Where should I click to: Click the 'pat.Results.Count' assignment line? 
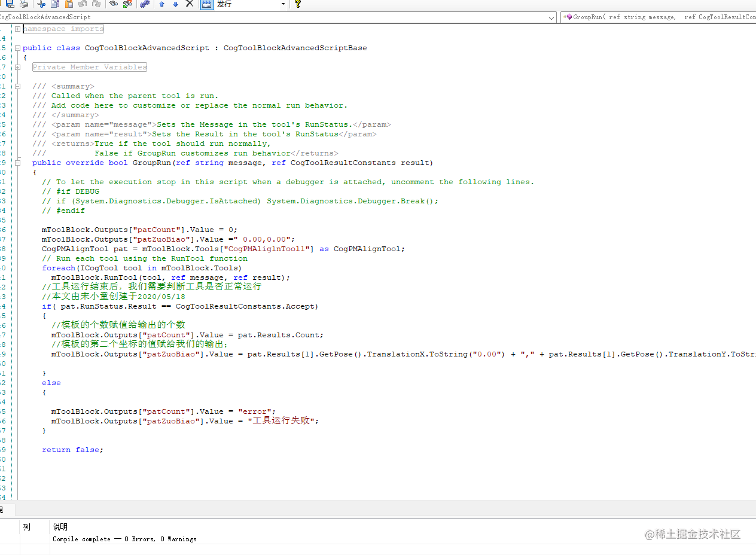click(187, 335)
